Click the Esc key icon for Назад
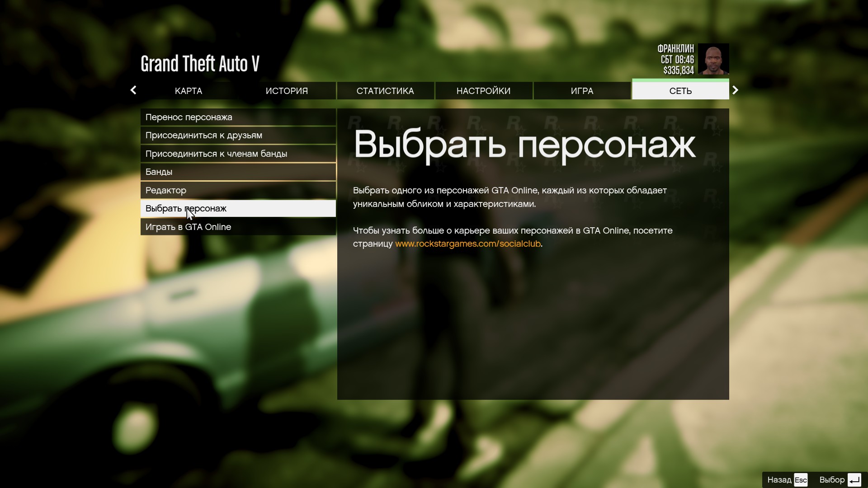 pos(801,480)
